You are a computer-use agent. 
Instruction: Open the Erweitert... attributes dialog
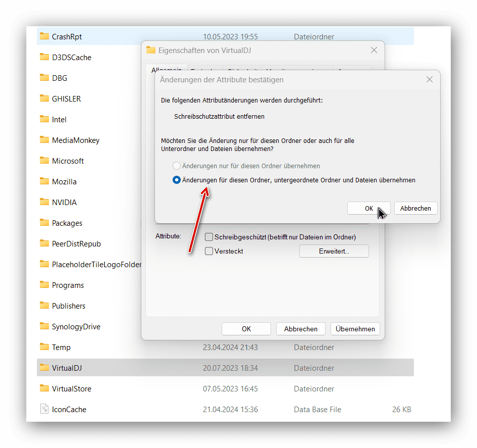coord(334,251)
